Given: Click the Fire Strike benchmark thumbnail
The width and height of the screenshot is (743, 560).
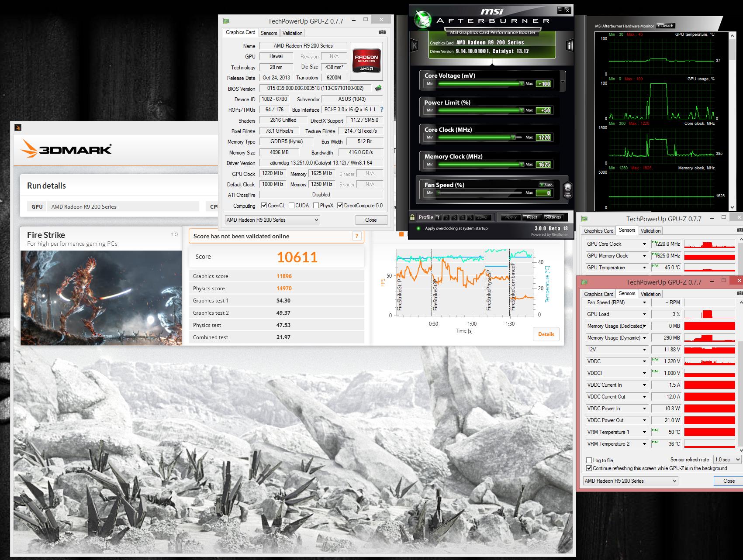Looking at the screenshot, I should (101, 298).
